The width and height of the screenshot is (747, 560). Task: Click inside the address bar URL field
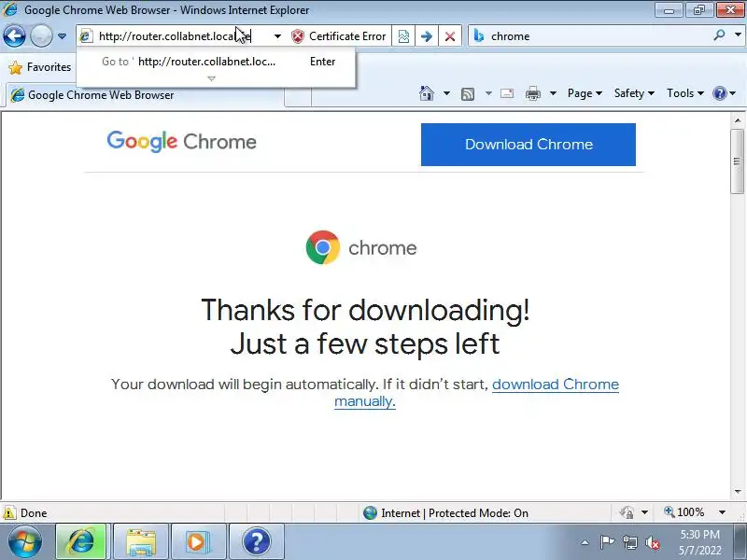coord(175,36)
